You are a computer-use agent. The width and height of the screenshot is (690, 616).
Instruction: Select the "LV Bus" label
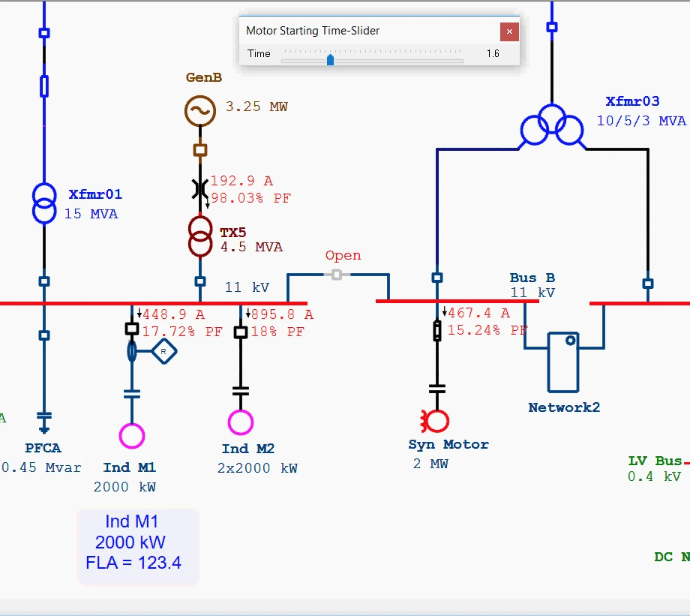coord(655,461)
